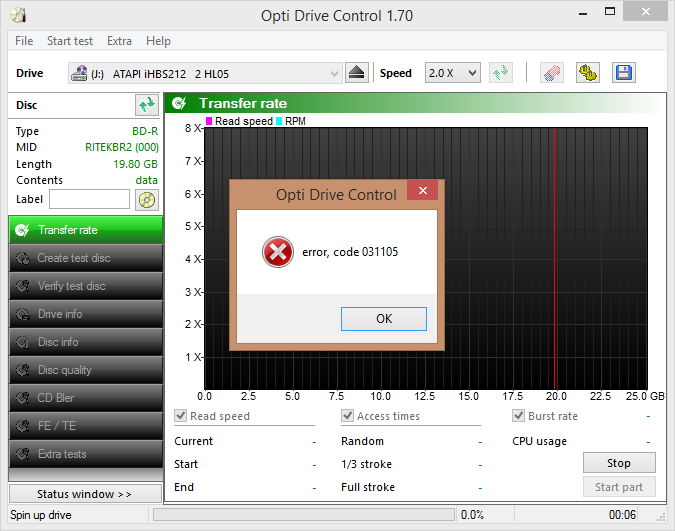Open Extra tests section
This screenshot has width=675, height=531.
tap(86, 454)
